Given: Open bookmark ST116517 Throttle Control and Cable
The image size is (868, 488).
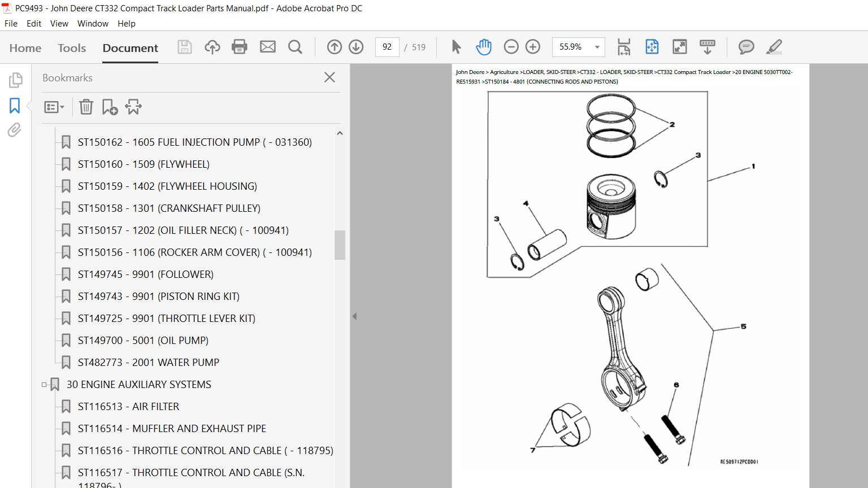Looking at the screenshot, I should click(191, 478).
